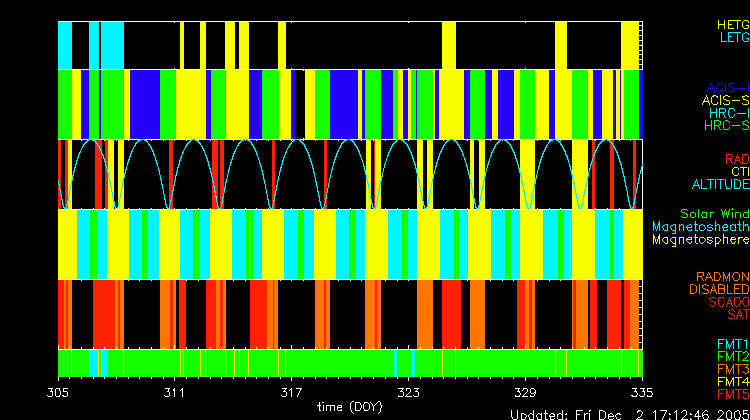Image resolution: width=750 pixels, height=420 pixels.
Task: Click the Solar Wind legend label
Action: tap(714, 214)
